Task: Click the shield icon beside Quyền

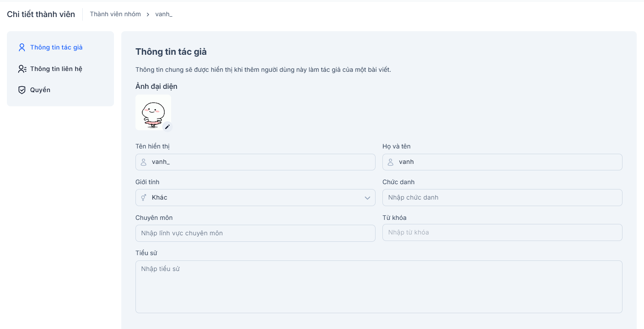Action: click(x=22, y=90)
